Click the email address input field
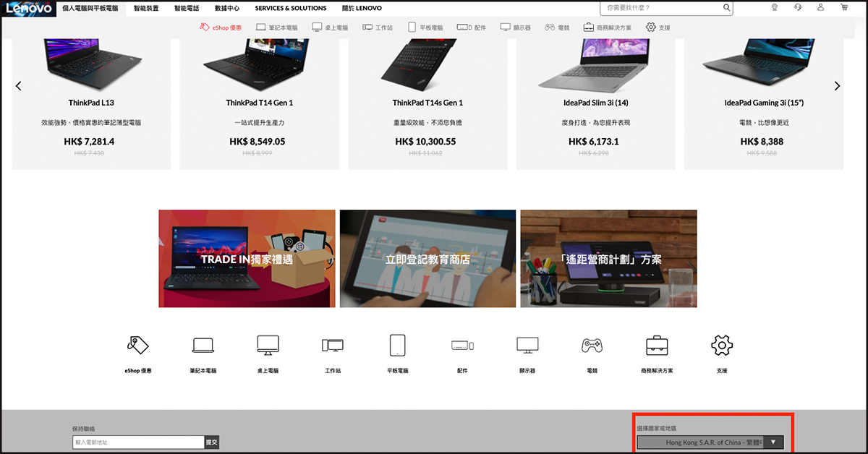868x454 pixels. pos(137,442)
